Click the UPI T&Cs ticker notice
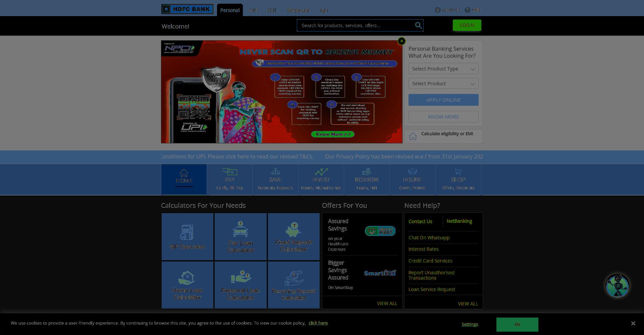644x335 pixels. point(237,156)
